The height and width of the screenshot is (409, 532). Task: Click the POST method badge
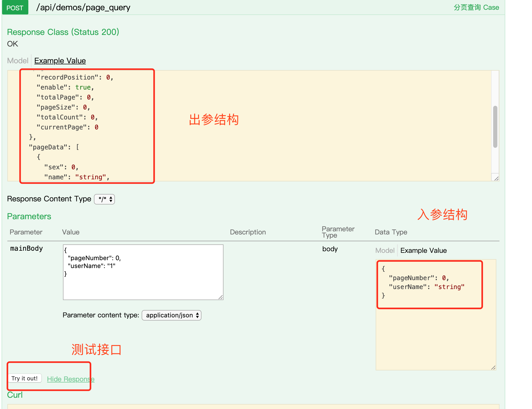(15, 8)
